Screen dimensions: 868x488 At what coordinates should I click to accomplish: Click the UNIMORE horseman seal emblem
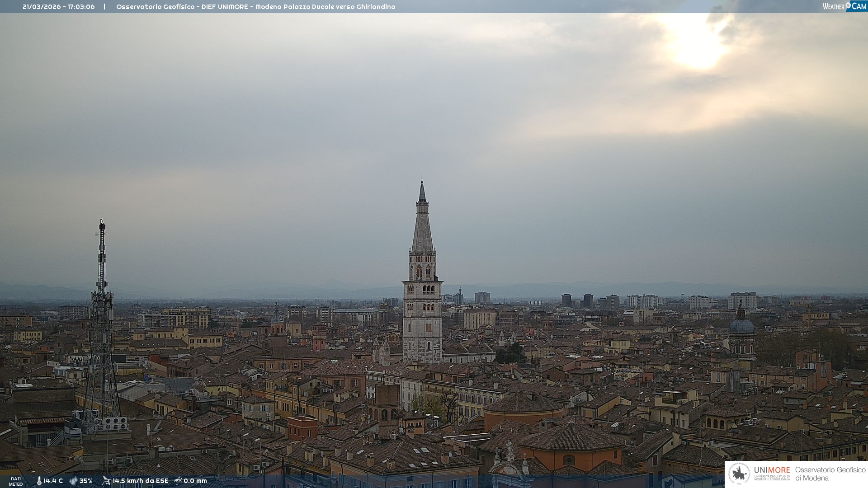click(x=740, y=474)
